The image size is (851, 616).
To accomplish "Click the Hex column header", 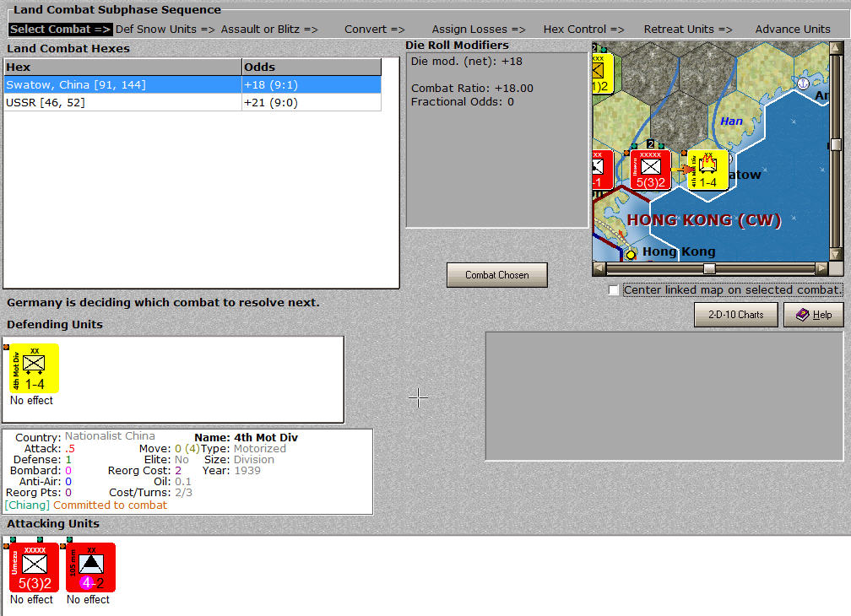I will click(x=122, y=67).
